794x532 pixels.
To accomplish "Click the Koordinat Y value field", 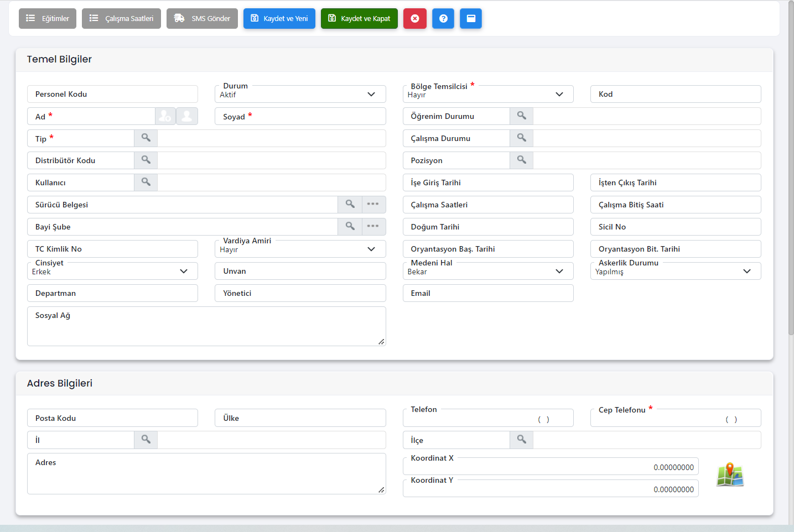I will click(551, 488).
